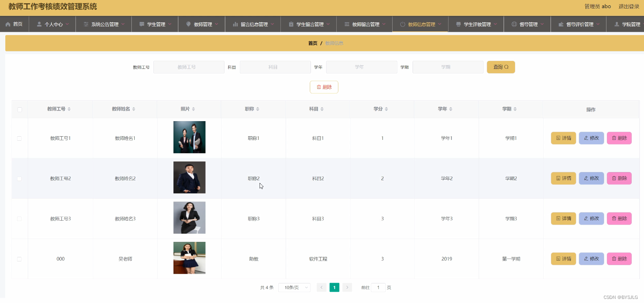Open the photo of 教师姓名1
This screenshot has width=644, height=303.
click(x=189, y=137)
